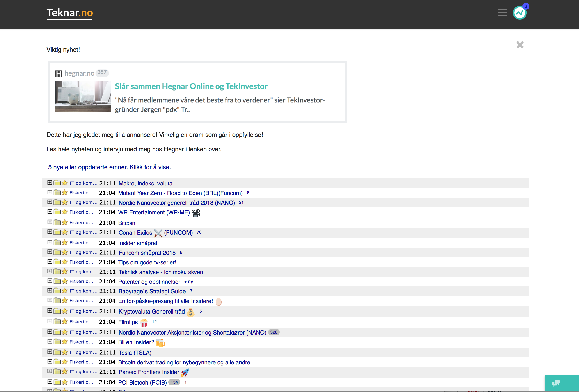The height and width of the screenshot is (392, 579).
Task: Expand the Insider småprat row
Action: tap(50, 242)
